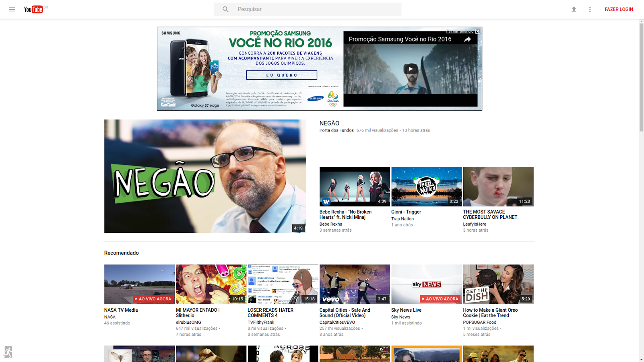This screenshot has width=644, height=362.
Task: Click the Bebe Rexha channel name
Action: pos(331,224)
